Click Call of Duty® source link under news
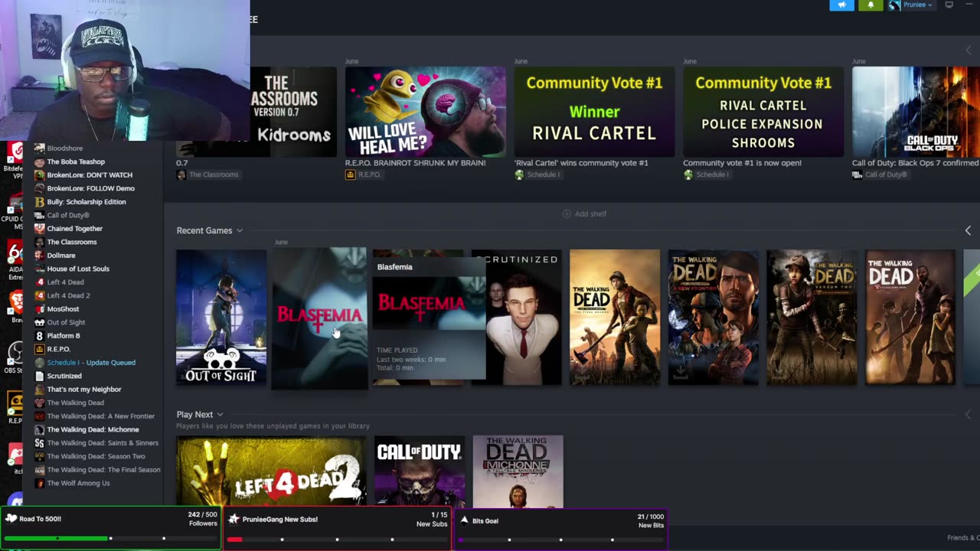Screen dimensions: 980x551 click(886, 174)
